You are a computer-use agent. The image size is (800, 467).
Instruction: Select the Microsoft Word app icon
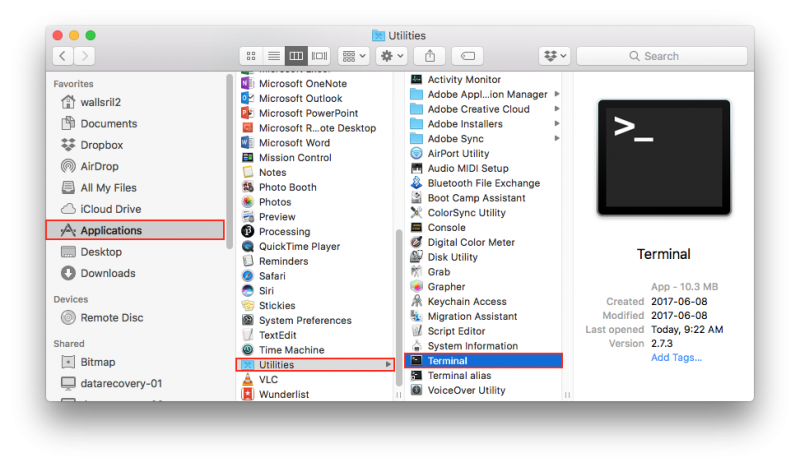pos(247,142)
